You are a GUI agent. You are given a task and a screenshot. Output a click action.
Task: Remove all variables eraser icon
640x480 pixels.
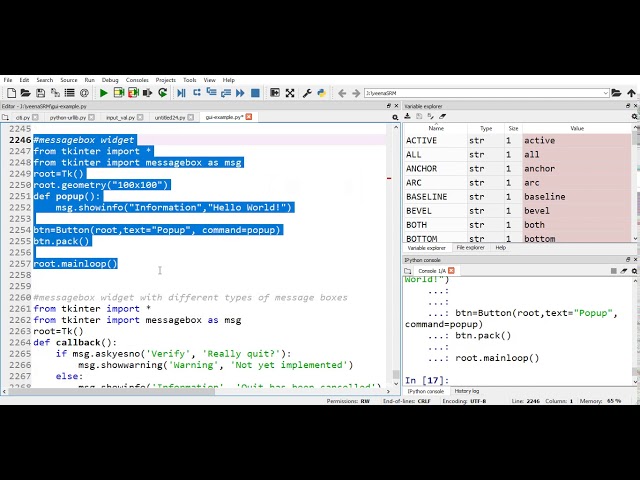point(442,116)
